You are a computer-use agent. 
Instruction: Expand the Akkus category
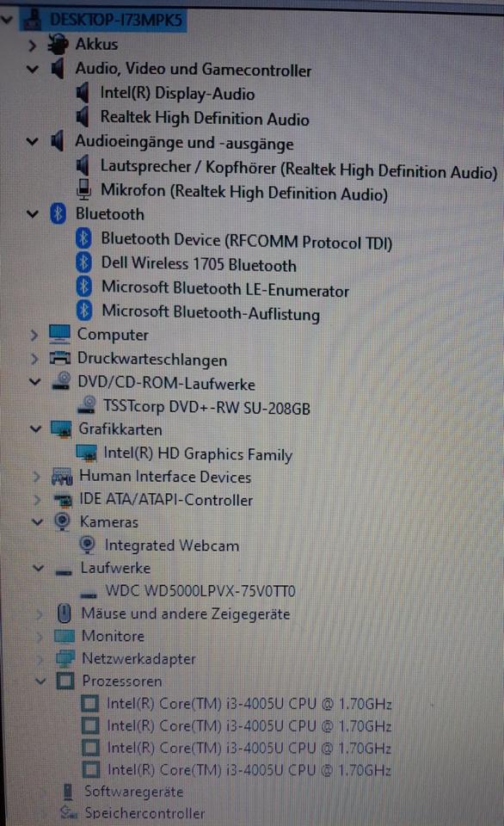33,46
